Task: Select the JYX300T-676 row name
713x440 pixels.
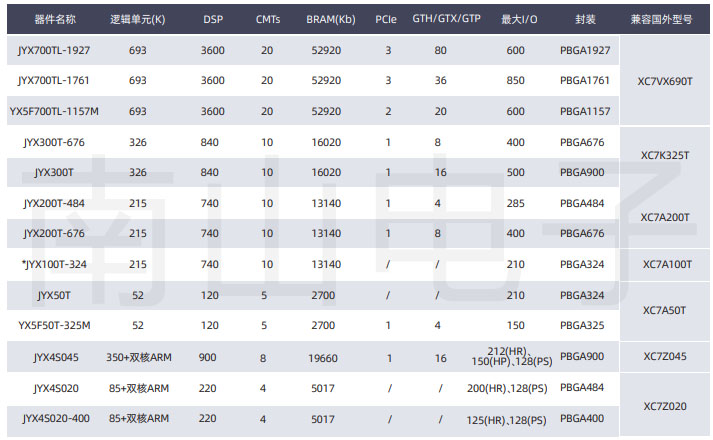Action: pyautogui.click(x=54, y=142)
